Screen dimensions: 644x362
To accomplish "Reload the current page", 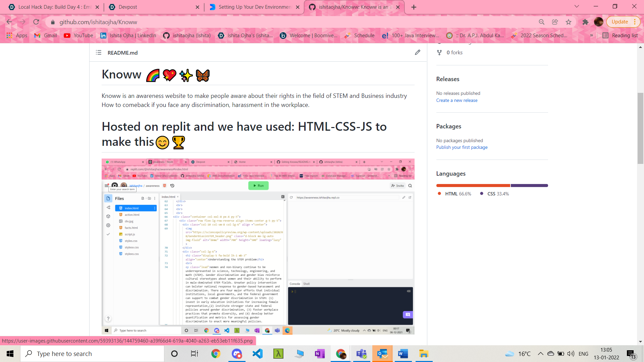I will click(36, 22).
